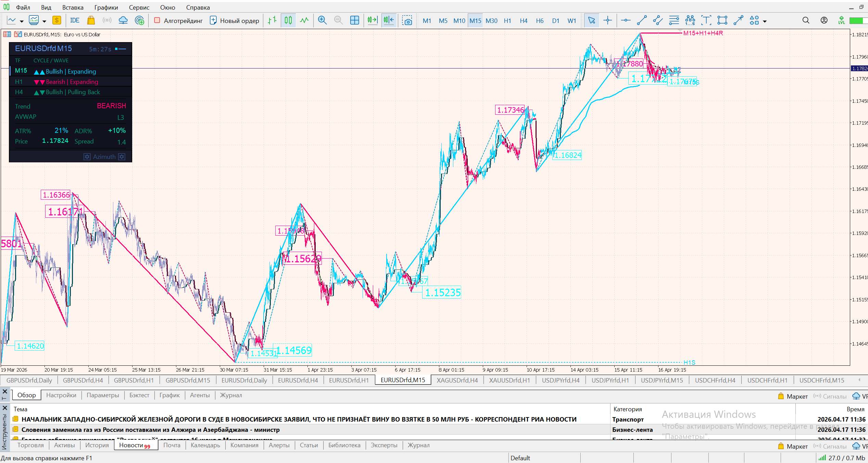Open the Сервис menu
Screen dimensions: 868x463
pos(139,7)
